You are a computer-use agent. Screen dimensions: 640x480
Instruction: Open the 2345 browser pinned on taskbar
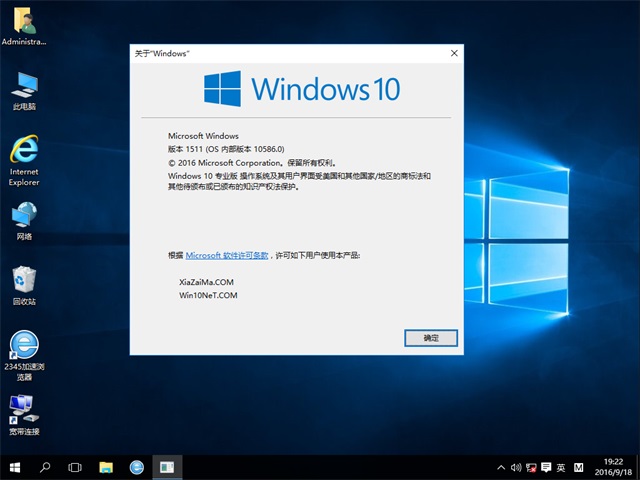(136, 467)
